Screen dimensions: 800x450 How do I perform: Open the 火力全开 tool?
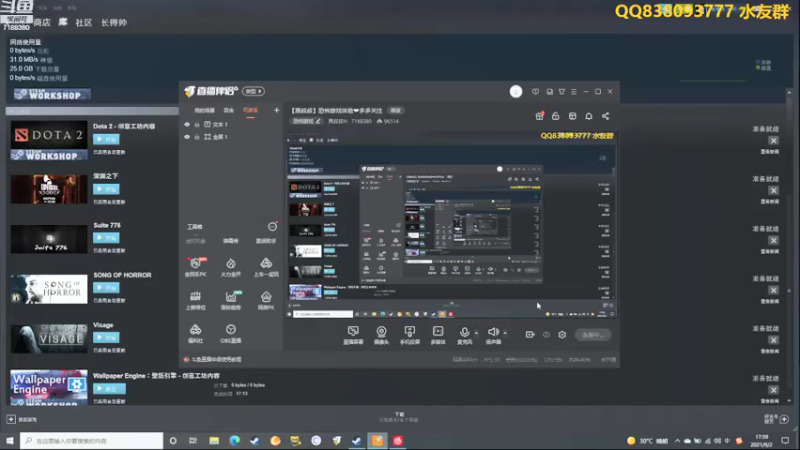pos(231,267)
